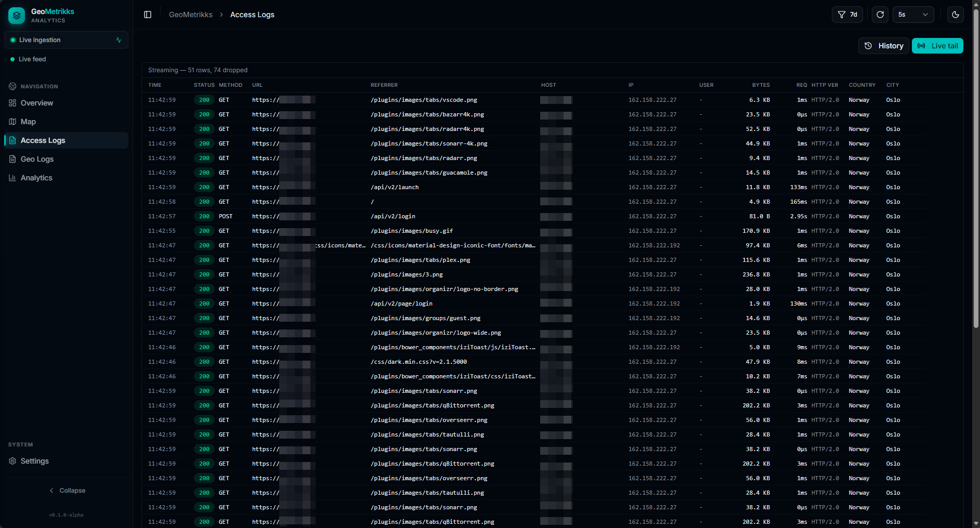Click the GeoMetrikks breadcrumb link

coord(191,15)
